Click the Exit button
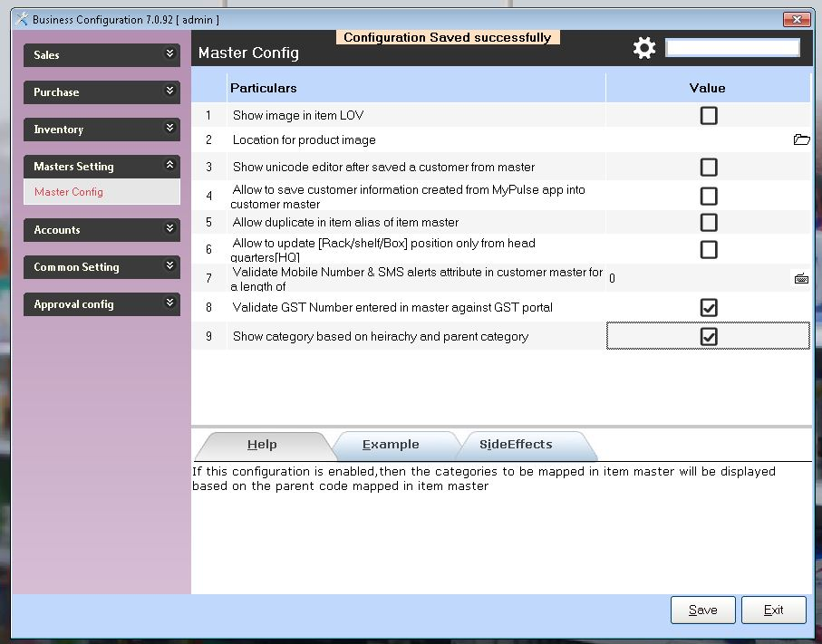This screenshot has height=644, width=822. 773,610
